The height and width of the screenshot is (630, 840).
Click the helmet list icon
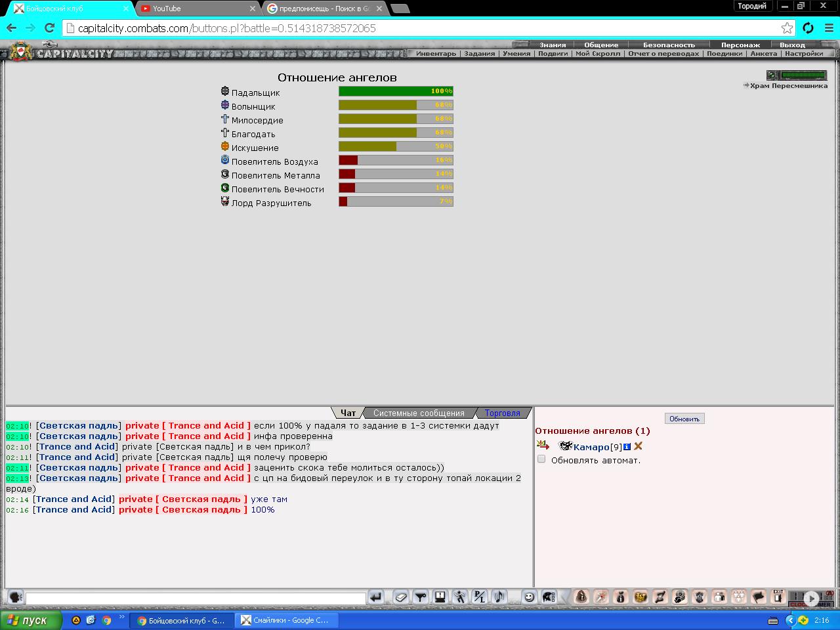coord(548,597)
